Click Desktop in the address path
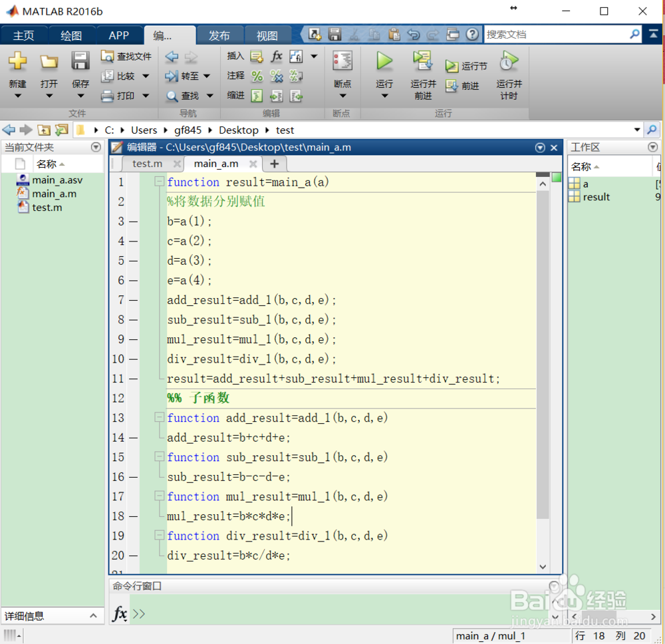Viewport: 665px width, 644px height. point(238,130)
